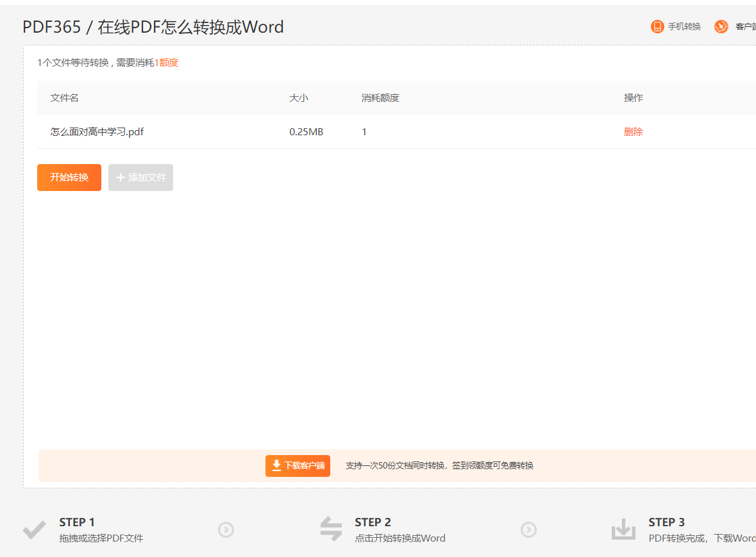Click the arrow circle between STEP 1 and 2
The height and width of the screenshot is (557, 756).
226,530
